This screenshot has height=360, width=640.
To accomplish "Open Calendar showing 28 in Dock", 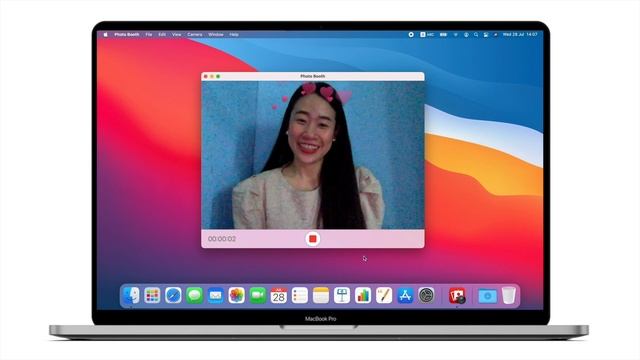I will (279, 295).
